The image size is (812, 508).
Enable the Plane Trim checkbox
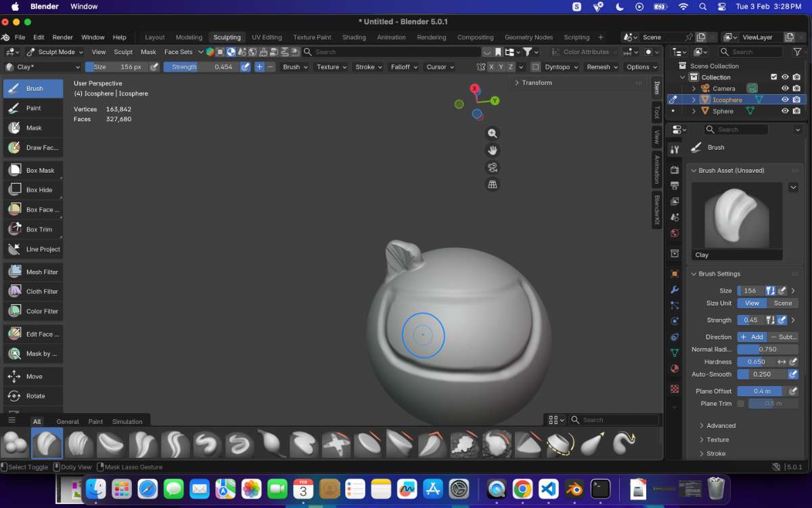tap(740, 404)
